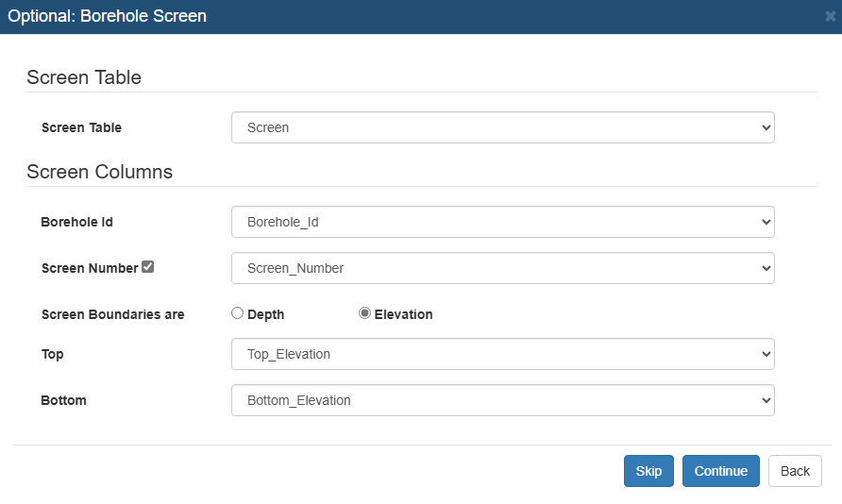Click the Bottom field label
Viewport: 842px width, 504px height.
(x=63, y=400)
